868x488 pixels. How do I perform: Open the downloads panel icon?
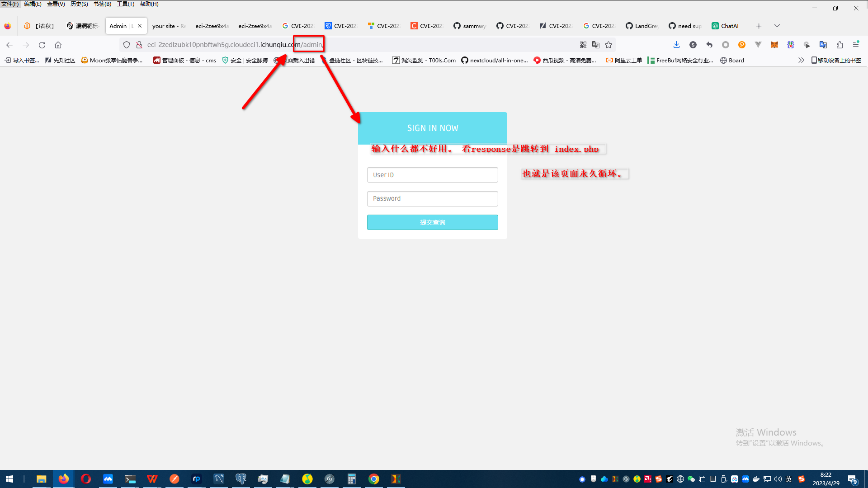click(676, 45)
